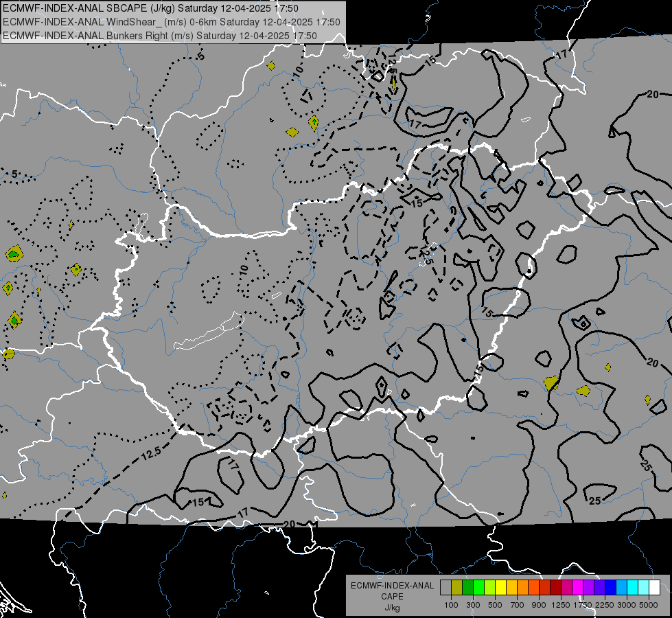Click the 100 legend tick label
The width and height of the screenshot is (672, 618).
coord(451,605)
